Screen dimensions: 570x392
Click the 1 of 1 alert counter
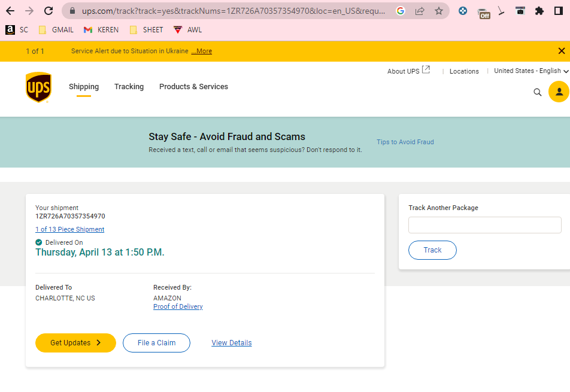(x=35, y=51)
